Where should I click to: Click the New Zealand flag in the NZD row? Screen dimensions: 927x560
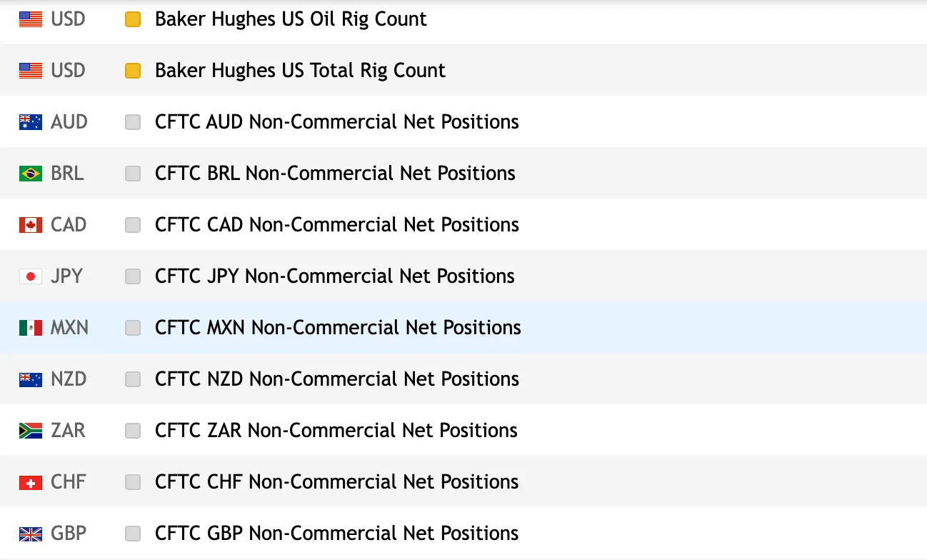tap(31, 379)
